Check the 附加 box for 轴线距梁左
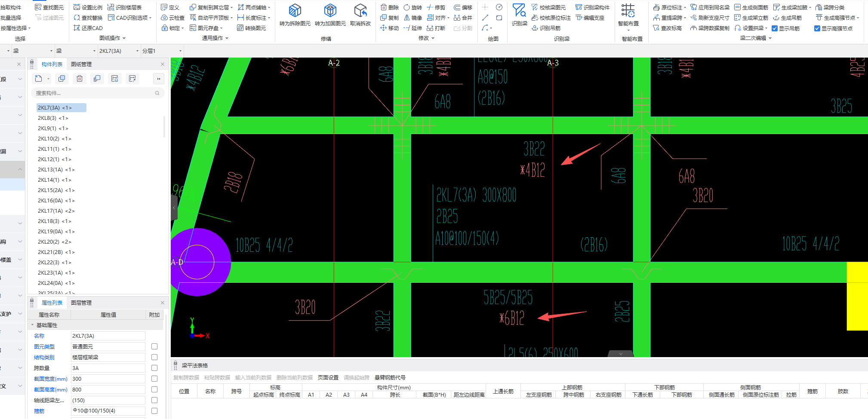The width and height of the screenshot is (868, 419). pyautogui.click(x=154, y=400)
